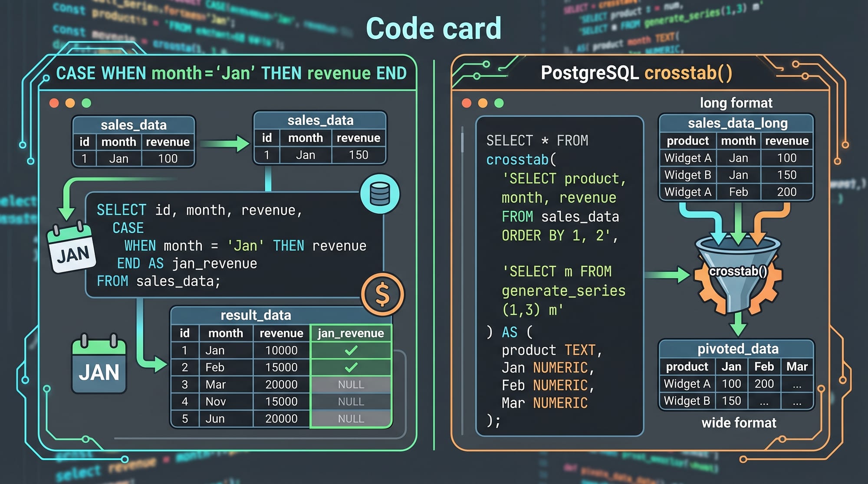Click the database cylinder icon
Viewport: 868px width, 484px height.
380,194
